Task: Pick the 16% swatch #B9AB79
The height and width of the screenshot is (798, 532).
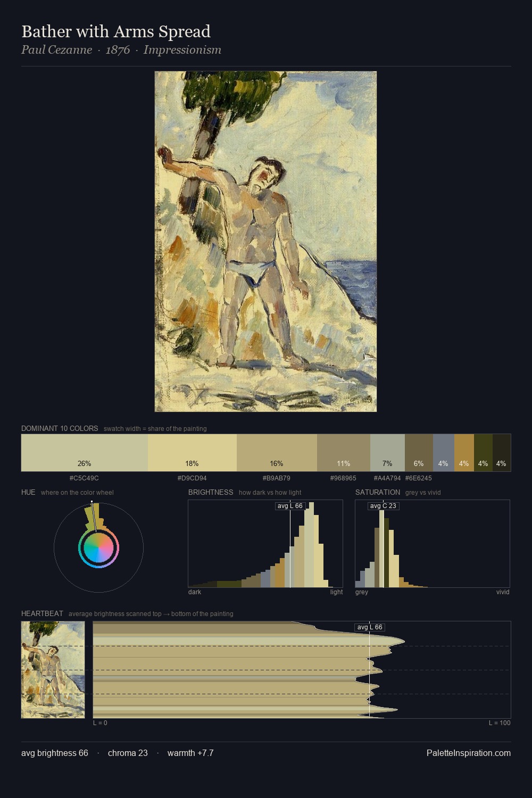Action: coord(277,453)
